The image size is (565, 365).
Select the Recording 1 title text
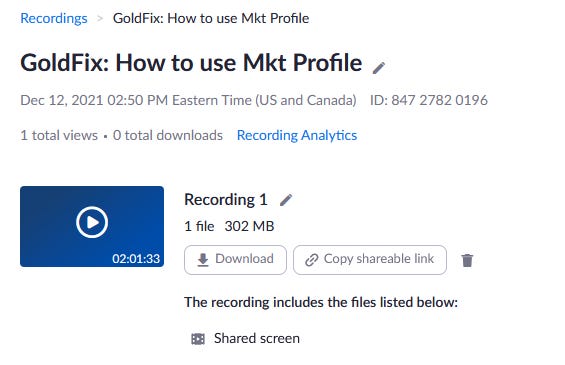pos(226,200)
